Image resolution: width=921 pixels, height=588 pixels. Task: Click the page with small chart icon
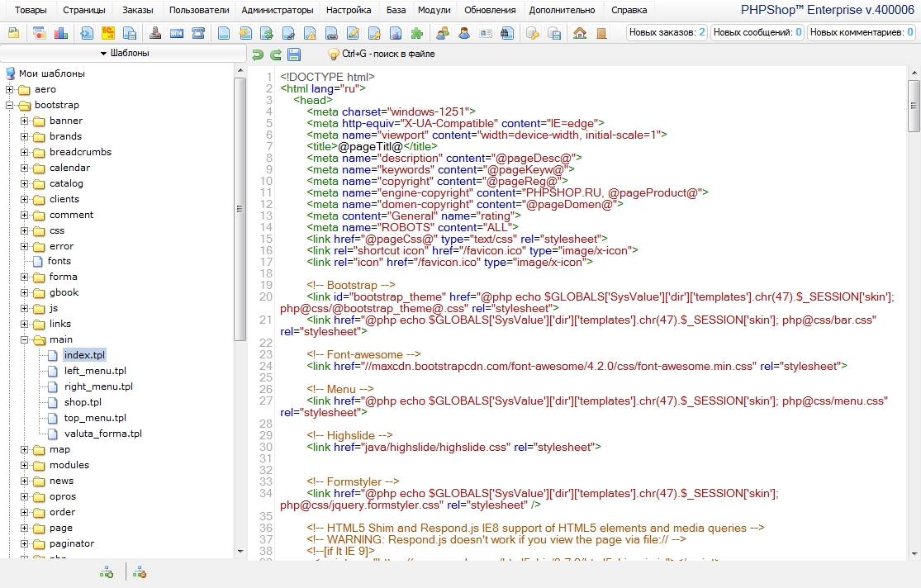click(x=396, y=34)
